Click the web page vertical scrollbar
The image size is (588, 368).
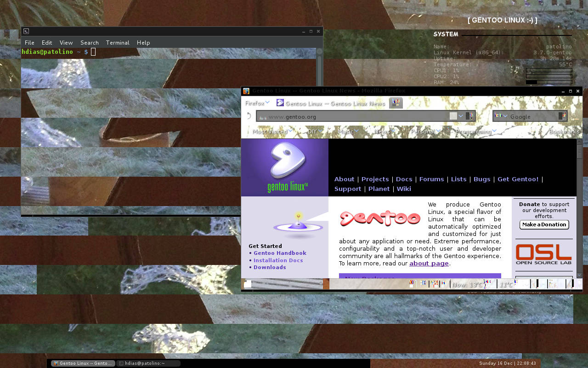point(579,207)
